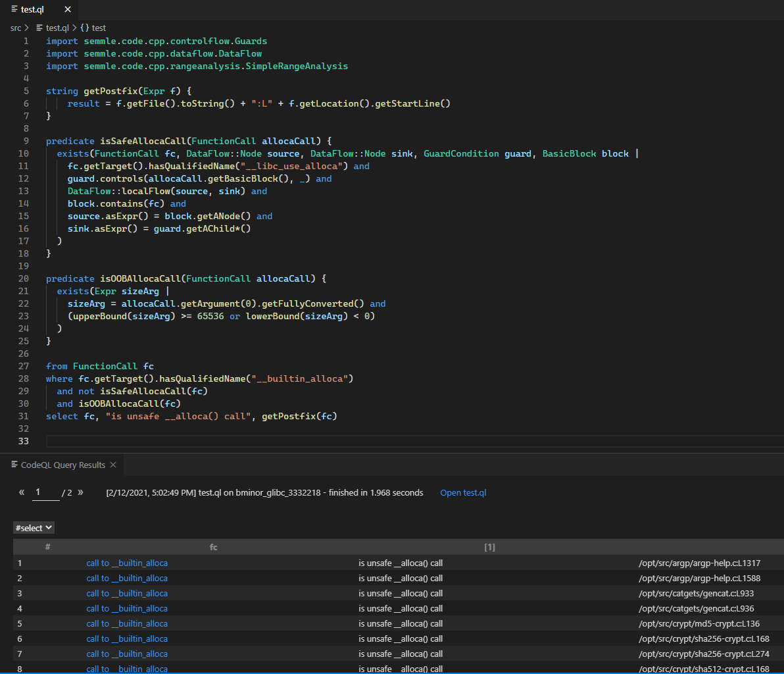The height and width of the screenshot is (674, 784).
Task: Click the {} test symbol breadcrumb
Action: pos(93,28)
